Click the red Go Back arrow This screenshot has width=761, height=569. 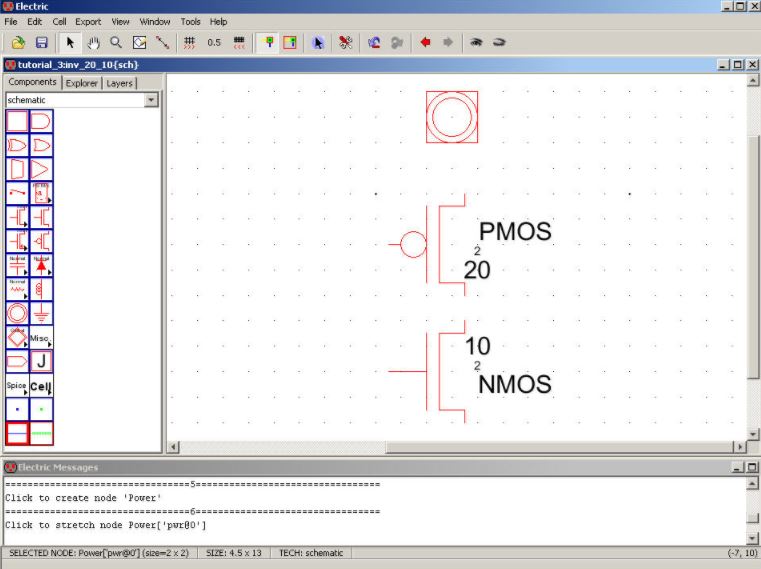tap(425, 42)
